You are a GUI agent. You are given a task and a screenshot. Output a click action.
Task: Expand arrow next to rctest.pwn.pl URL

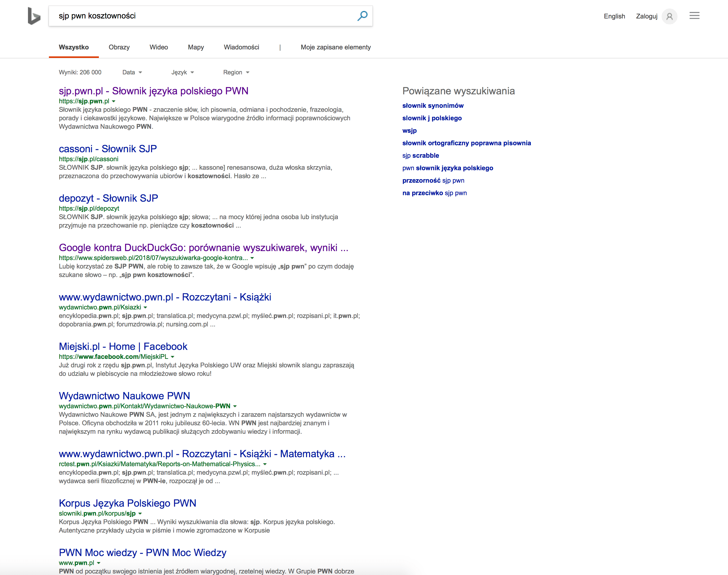coord(265,464)
